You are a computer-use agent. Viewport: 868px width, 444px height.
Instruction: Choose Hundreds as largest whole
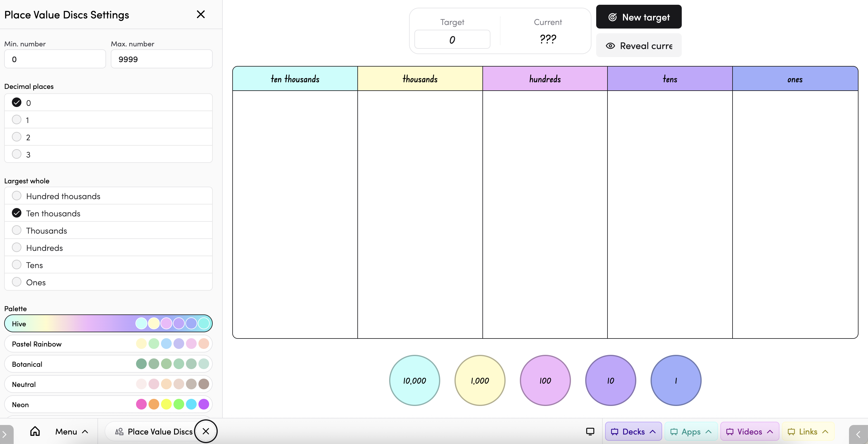17,248
